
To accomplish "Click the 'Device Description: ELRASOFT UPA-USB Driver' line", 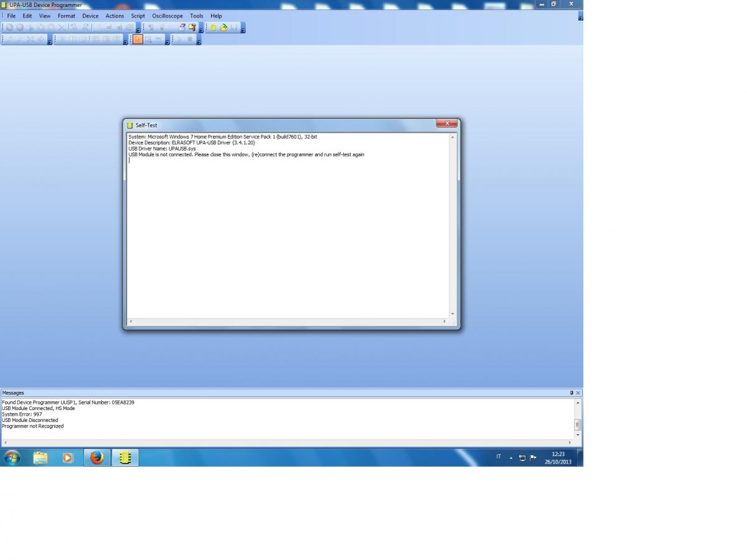I will (x=192, y=142).
